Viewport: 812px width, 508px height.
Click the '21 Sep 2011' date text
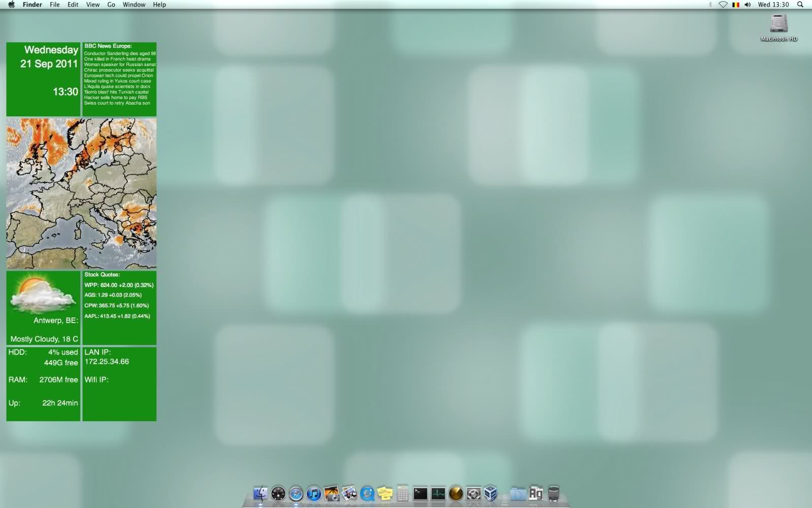pos(49,64)
